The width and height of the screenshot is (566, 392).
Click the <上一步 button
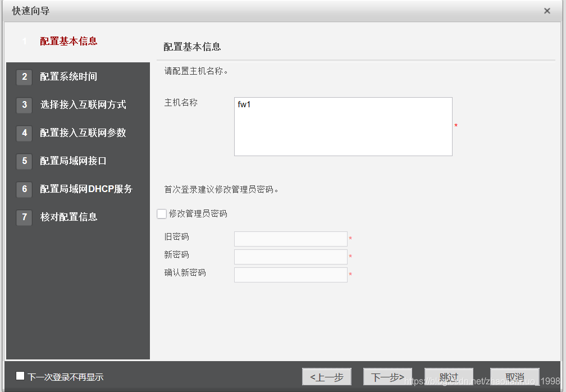[327, 377]
